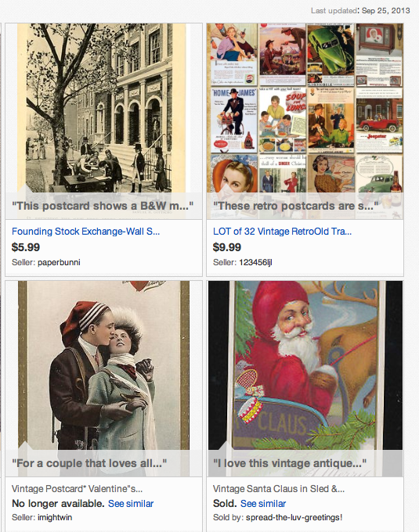Open LOT of 32 Vintage RetroOld listing link
Viewport: 419px width, 532px height.
(x=282, y=232)
